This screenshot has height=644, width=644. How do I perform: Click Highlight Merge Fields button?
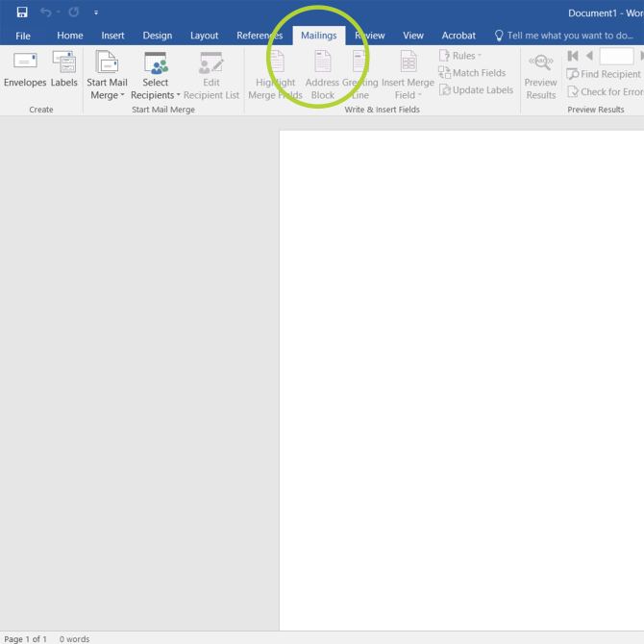tap(275, 75)
